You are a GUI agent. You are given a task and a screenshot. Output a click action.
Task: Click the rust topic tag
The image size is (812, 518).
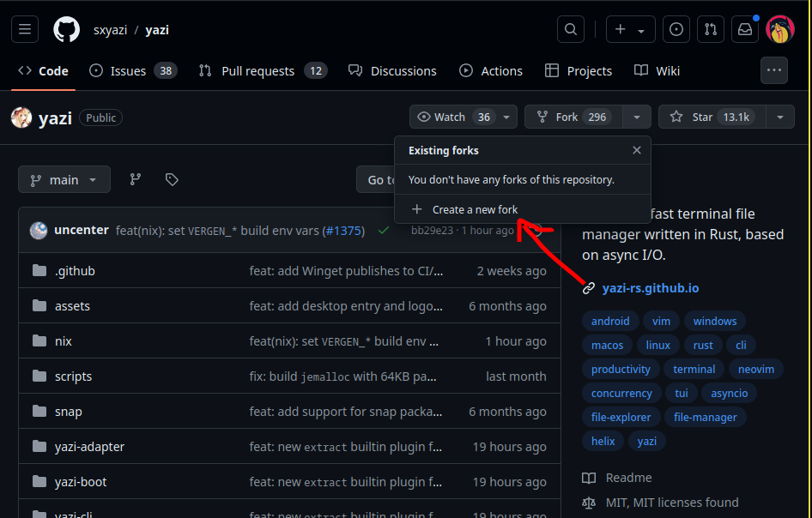[703, 345]
